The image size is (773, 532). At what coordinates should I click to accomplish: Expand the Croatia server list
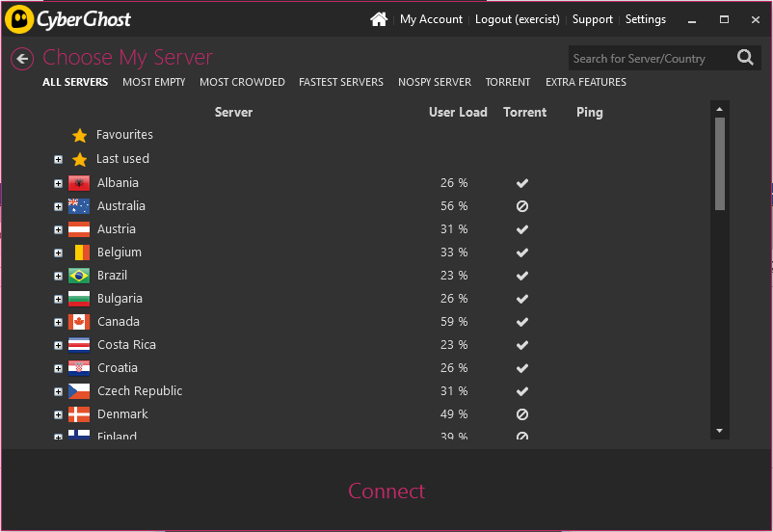[x=58, y=369]
